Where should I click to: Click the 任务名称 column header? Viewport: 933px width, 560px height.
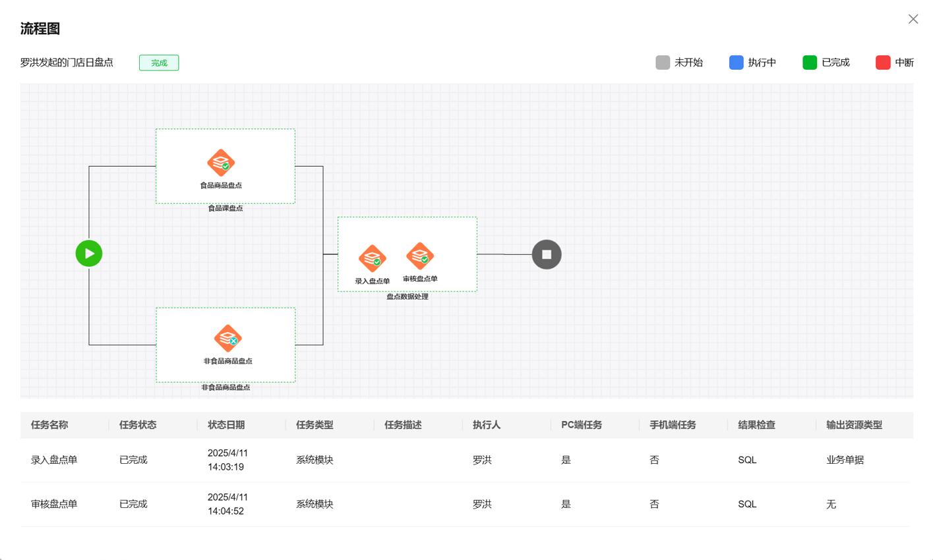click(49, 425)
